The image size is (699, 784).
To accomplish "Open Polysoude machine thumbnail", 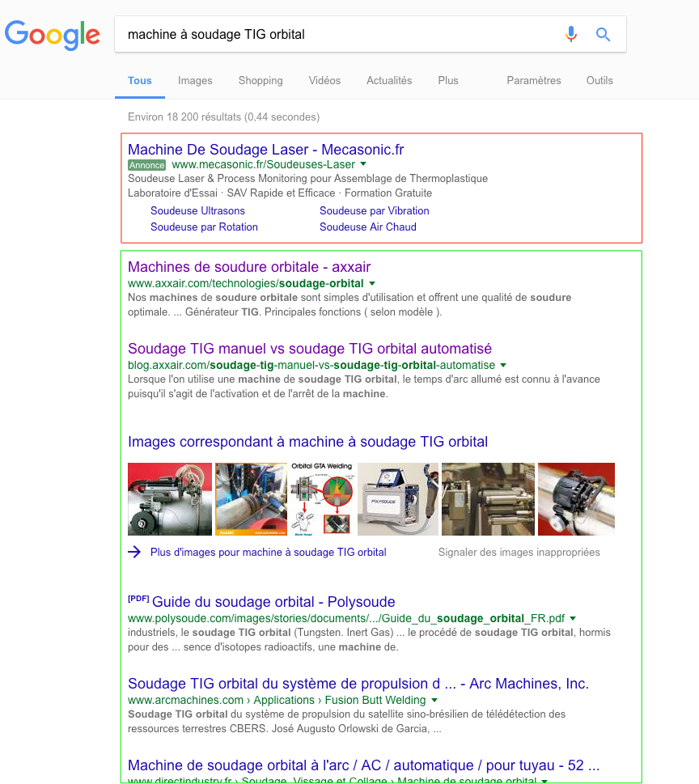I will [x=398, y=499].
